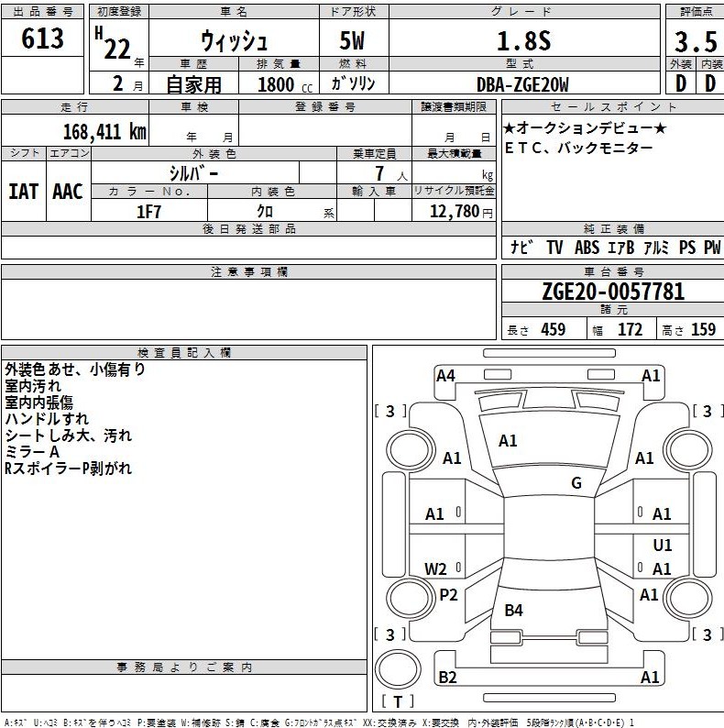Click the car name ウィッシュ
The height and width of the screenshot is (728, 724).
click(x=234, y=41)
